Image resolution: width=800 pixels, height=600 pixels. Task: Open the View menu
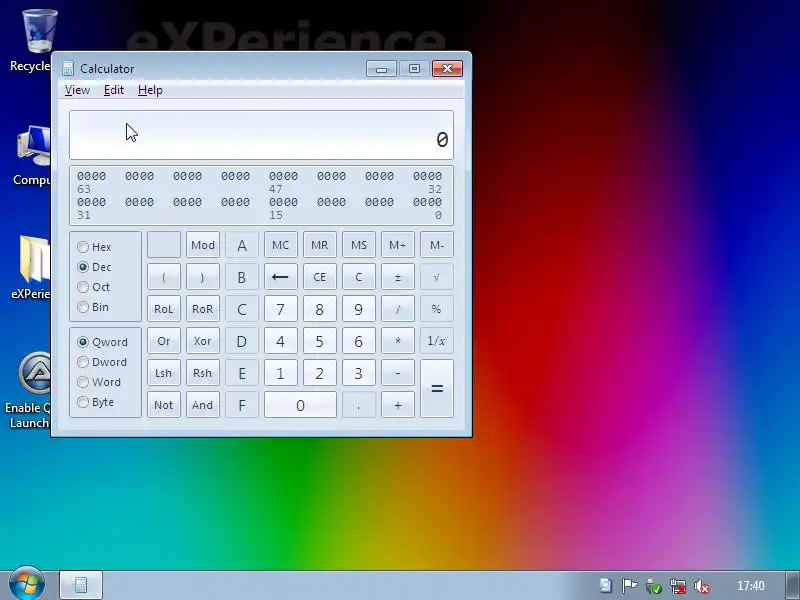[x=77, y=90]
